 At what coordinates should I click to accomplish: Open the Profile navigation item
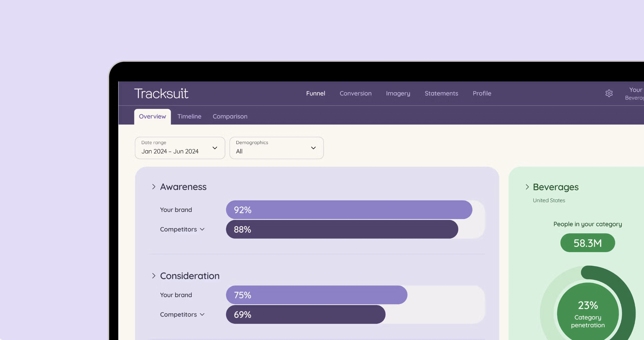(x=482, y=93)
